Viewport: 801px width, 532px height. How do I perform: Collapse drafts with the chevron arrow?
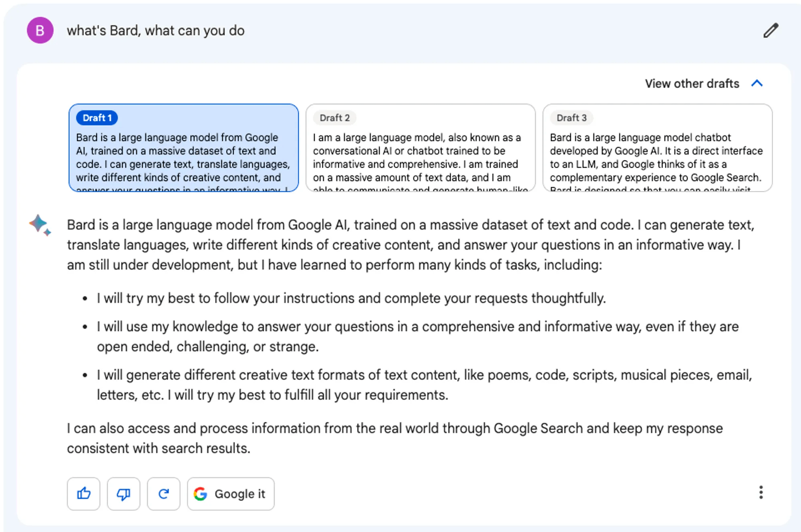(757, 83)
